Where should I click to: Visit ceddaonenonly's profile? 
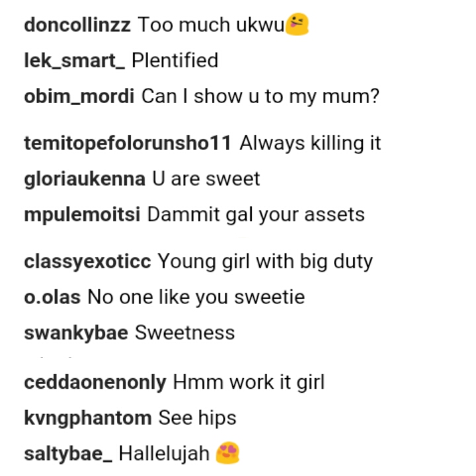tap(95, 382)
